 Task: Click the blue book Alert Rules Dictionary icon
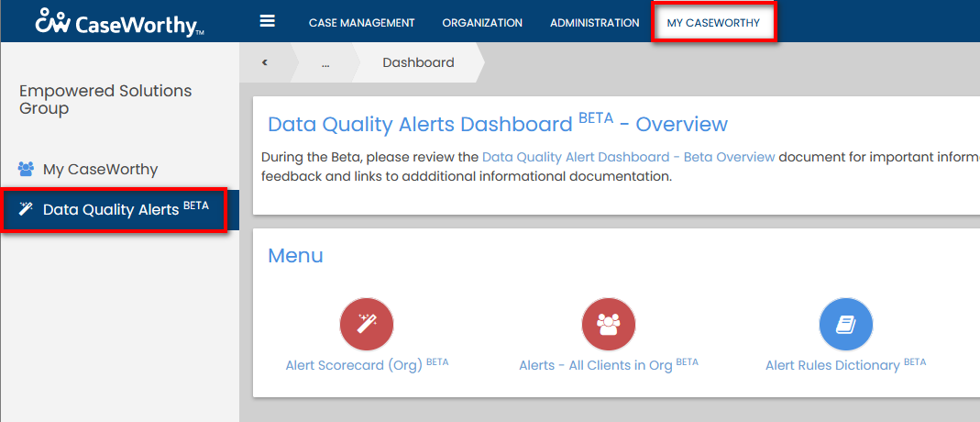(x=845, y=325)
